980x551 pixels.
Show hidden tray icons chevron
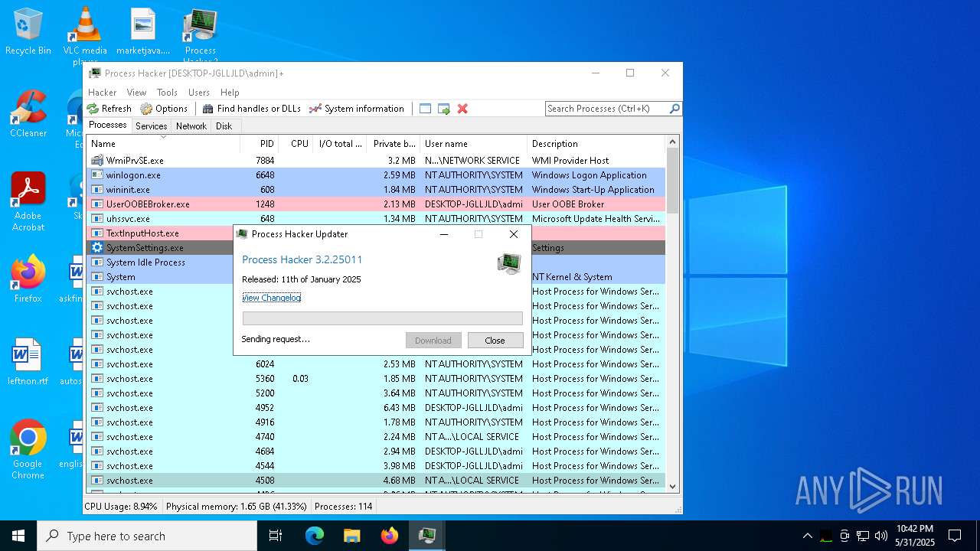point(808,536)
